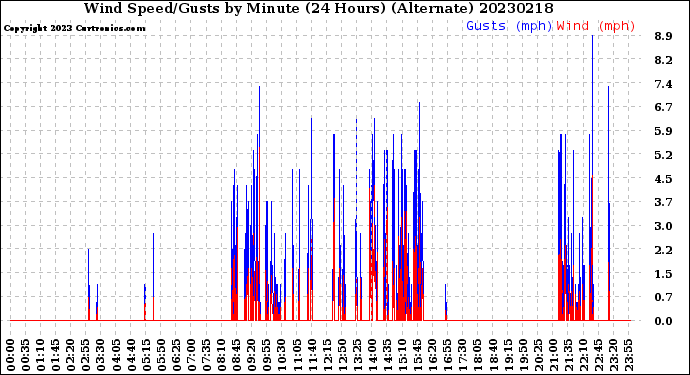This screenshot has height=375, width=690.
Task: Click the 23:20 time label
Action: (x=613, y=355)
